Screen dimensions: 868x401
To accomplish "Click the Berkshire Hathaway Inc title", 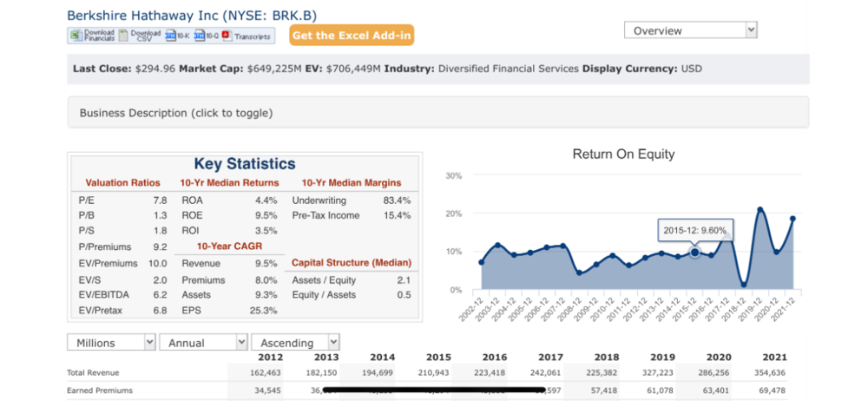I will [x=192, y=15].
